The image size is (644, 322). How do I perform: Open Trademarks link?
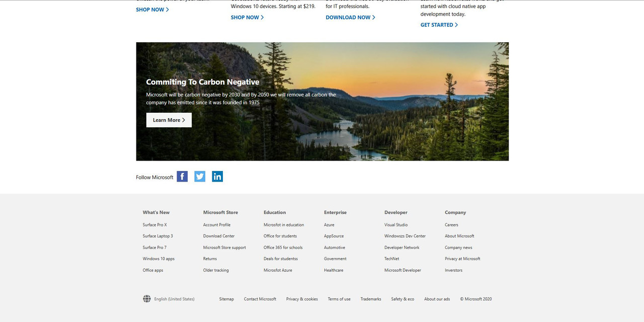(x=371, y=299)
